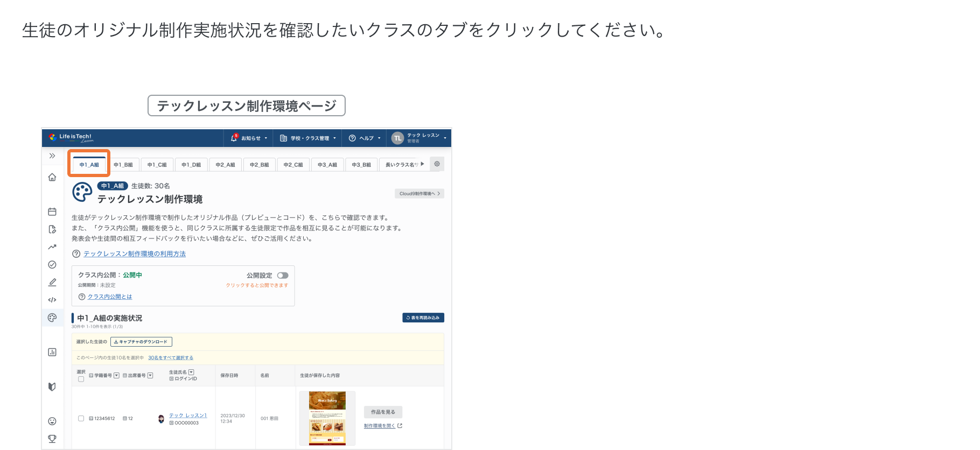Image resolution: width=980 pixels, height=450 pixels.
Task: Open the bar chart report sidebar icon
Action: (x=52, y=352)
